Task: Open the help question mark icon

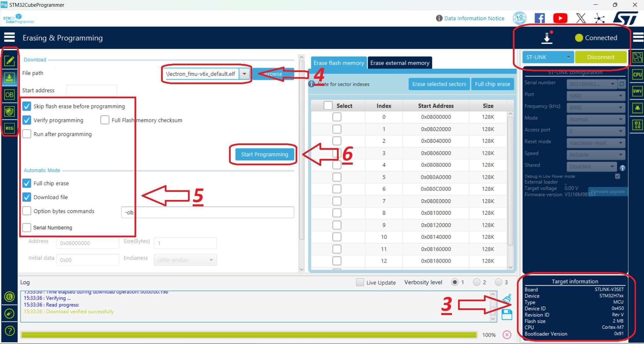Action: point(9,331)
